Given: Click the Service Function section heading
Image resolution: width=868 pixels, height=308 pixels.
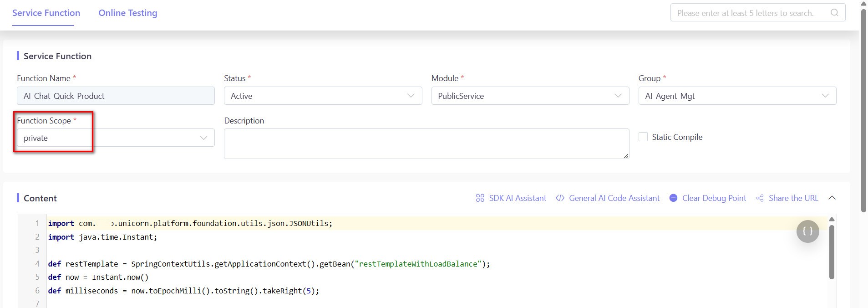Looking at the screenshot, I should click(57, 56).
